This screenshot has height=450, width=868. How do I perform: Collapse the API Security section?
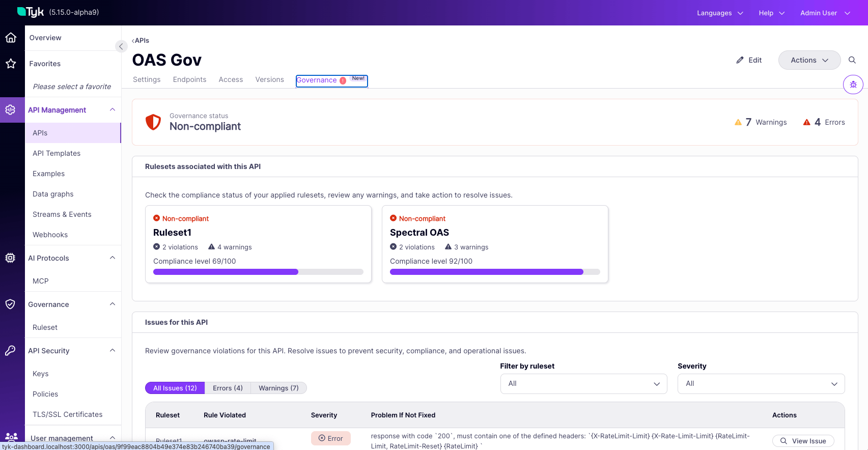113,351
